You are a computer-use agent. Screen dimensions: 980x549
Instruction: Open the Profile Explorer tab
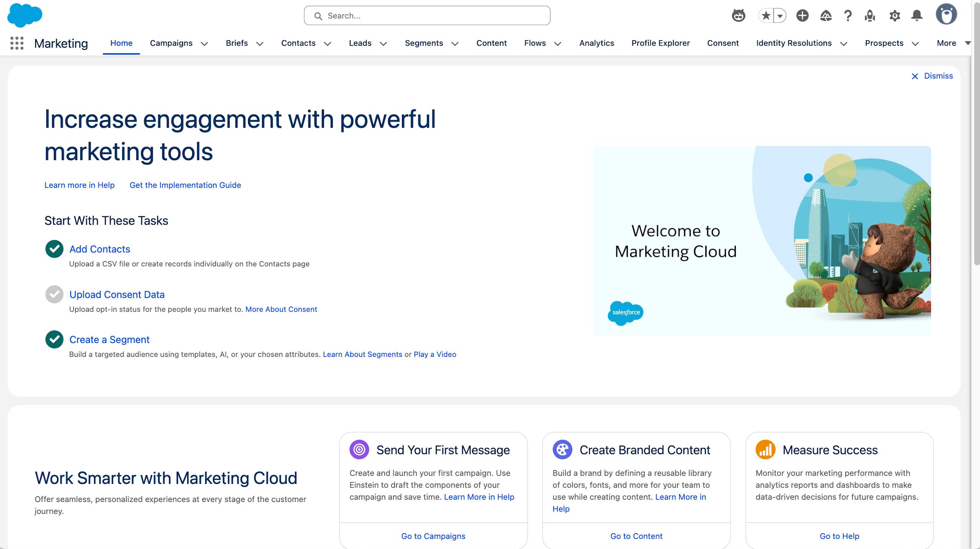click(660, 43)
